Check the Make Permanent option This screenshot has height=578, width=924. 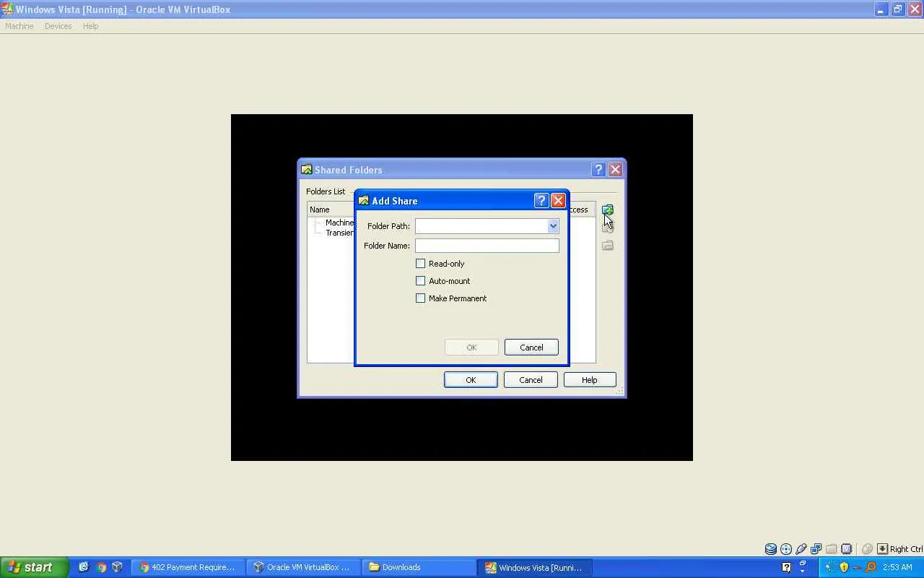[421, 298]
